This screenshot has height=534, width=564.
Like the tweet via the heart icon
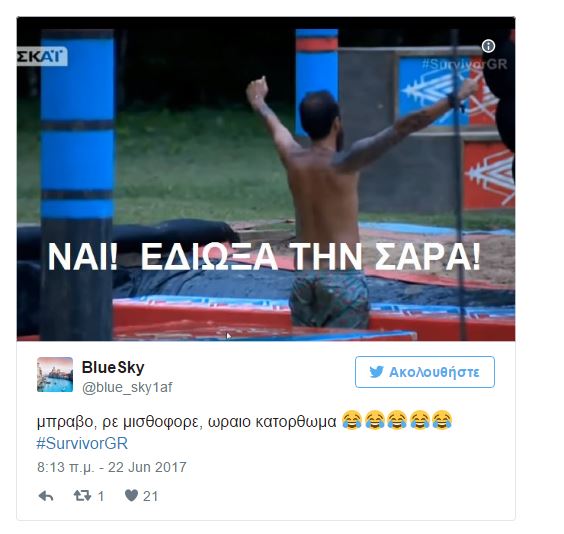pos(131,496)
